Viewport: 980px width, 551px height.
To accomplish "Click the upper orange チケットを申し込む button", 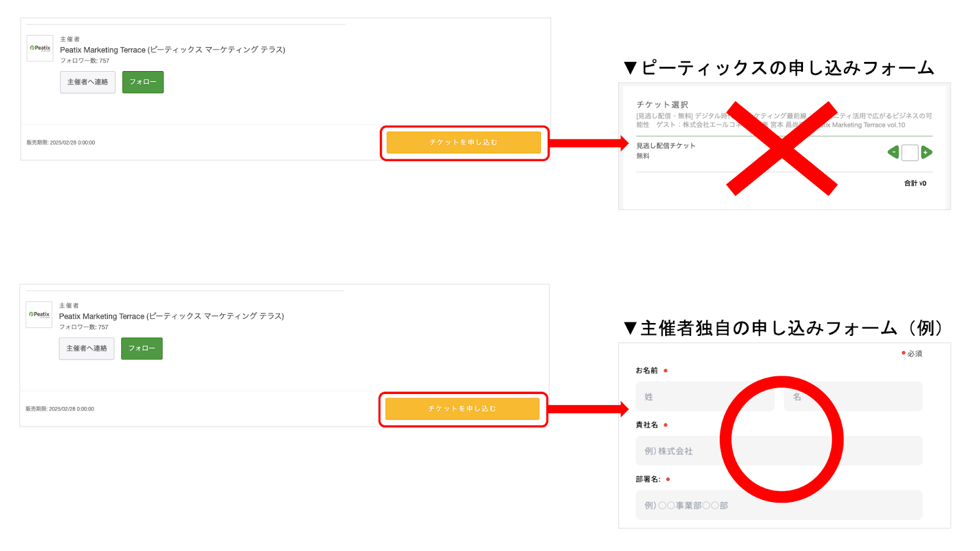I will coord(464,142).
